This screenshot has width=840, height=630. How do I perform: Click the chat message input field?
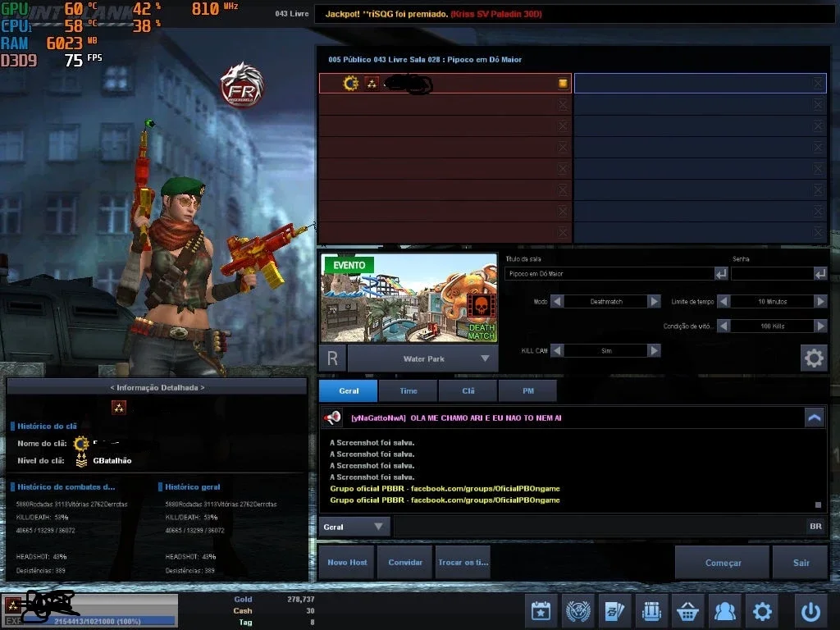coord(599,527)
